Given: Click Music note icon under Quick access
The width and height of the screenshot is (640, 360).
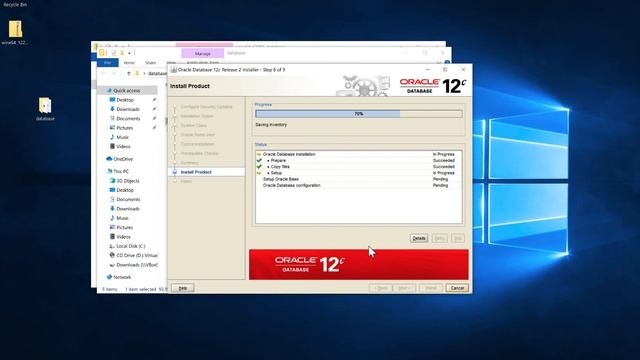Looking at the screenshot, I should 112,137.
